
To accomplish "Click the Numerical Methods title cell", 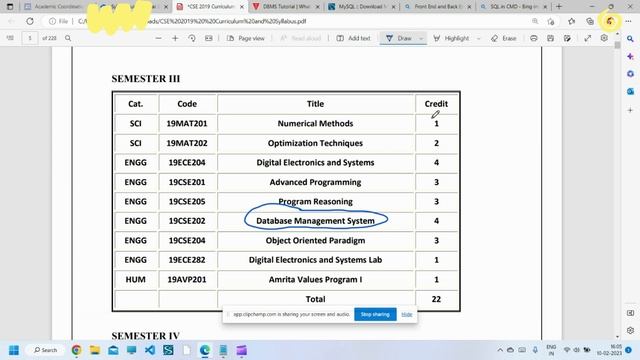I will tap(315, 123).
